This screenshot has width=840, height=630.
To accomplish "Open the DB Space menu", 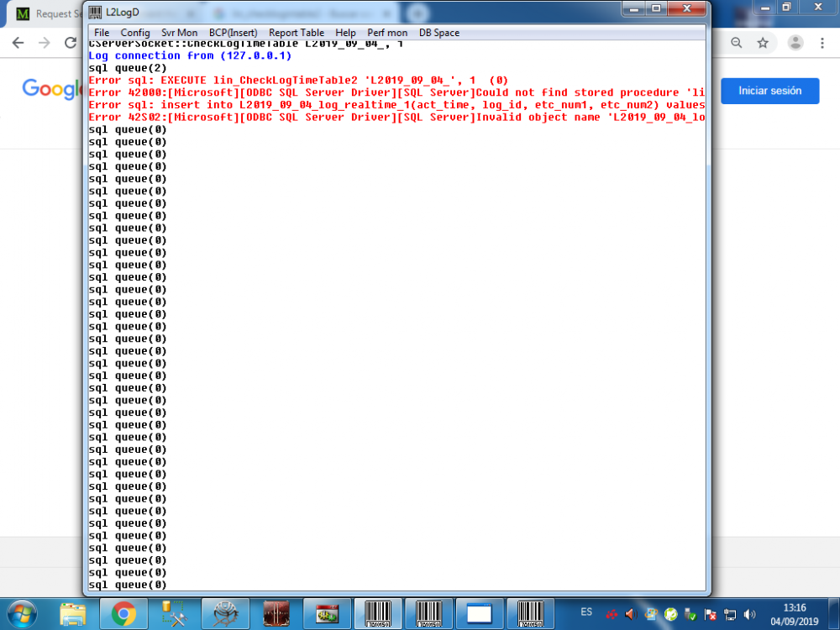I will pos(439,33).
